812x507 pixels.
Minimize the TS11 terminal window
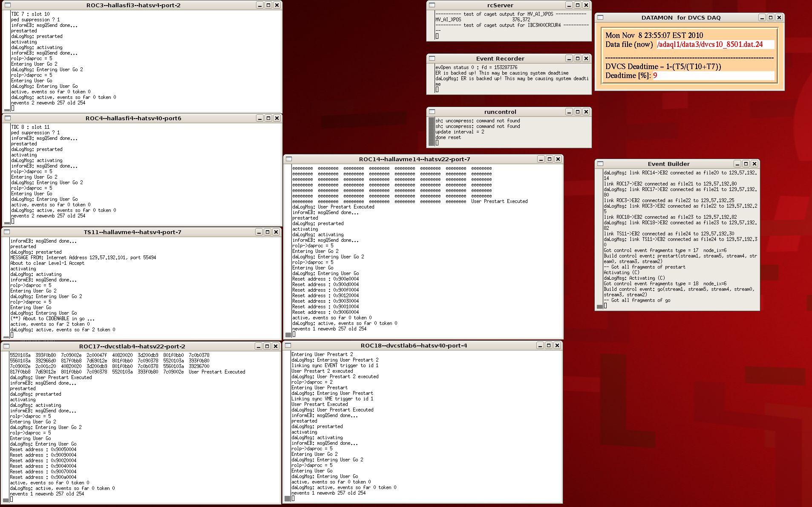point(259,232)
